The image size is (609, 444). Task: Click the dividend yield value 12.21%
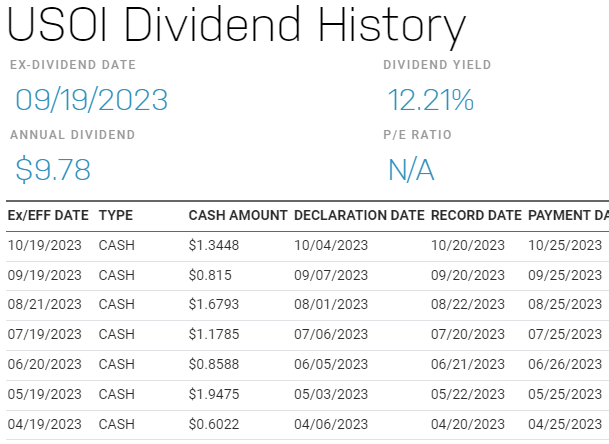click(431, 100)
